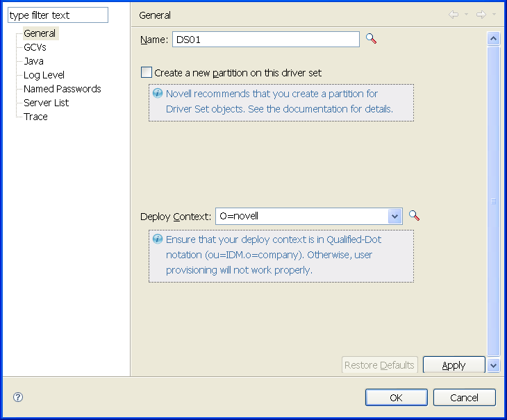Image resolution: width=507 pixels, height=420 pixels.
Task: Open the GCVs settings page
Action: tap(35, 47)
